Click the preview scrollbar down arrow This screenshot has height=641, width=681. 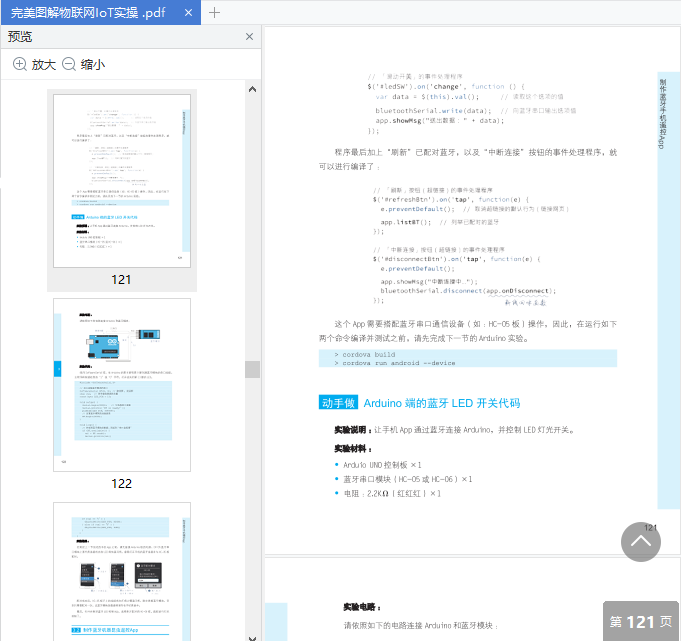pos(252,638)
